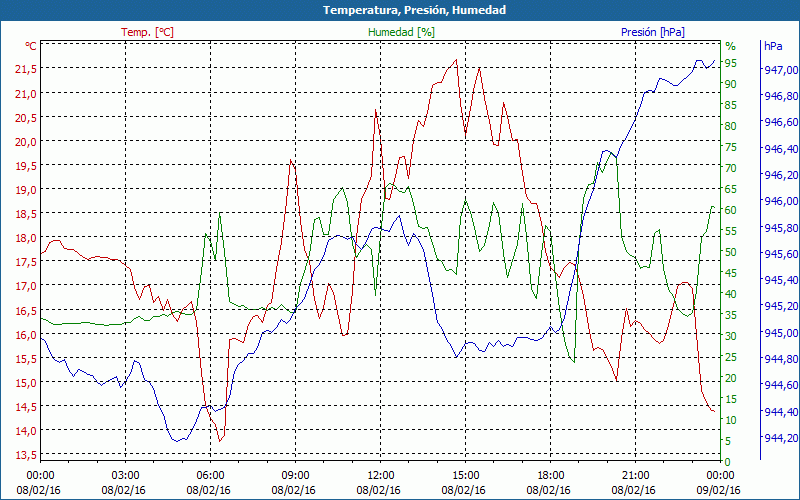The image size is (800, 500).
Task: Click the 80 humidity axis value
Action: pyautogui.click(x=731, y=126)
